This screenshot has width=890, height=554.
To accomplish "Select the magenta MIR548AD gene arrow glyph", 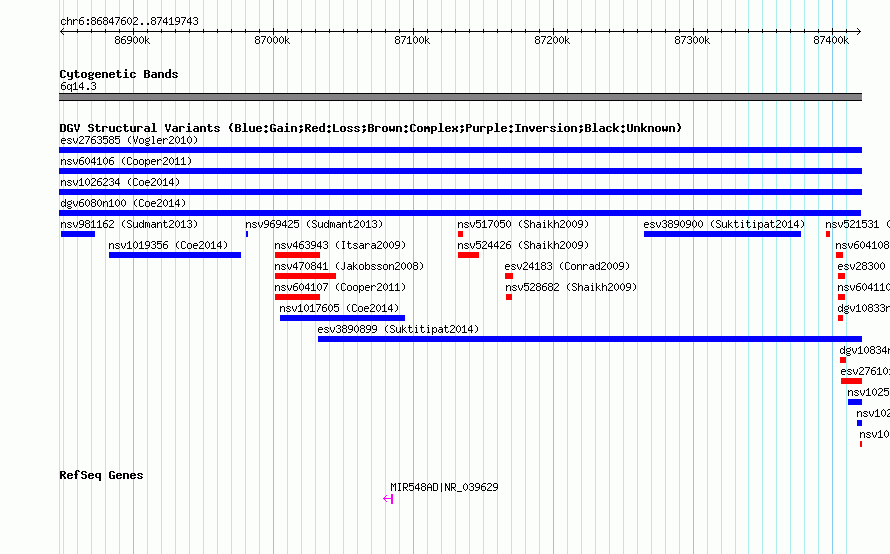I will click(x=388, y=499).
